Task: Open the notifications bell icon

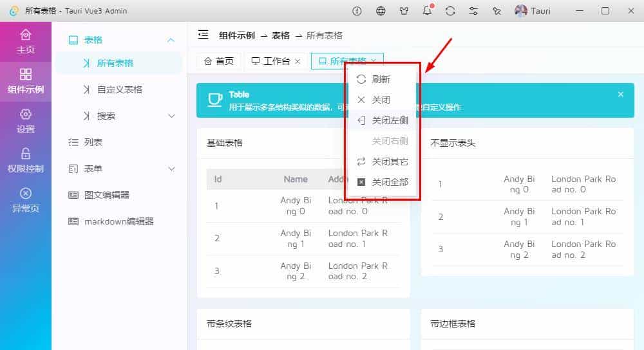Action: (x=427, y=11)
